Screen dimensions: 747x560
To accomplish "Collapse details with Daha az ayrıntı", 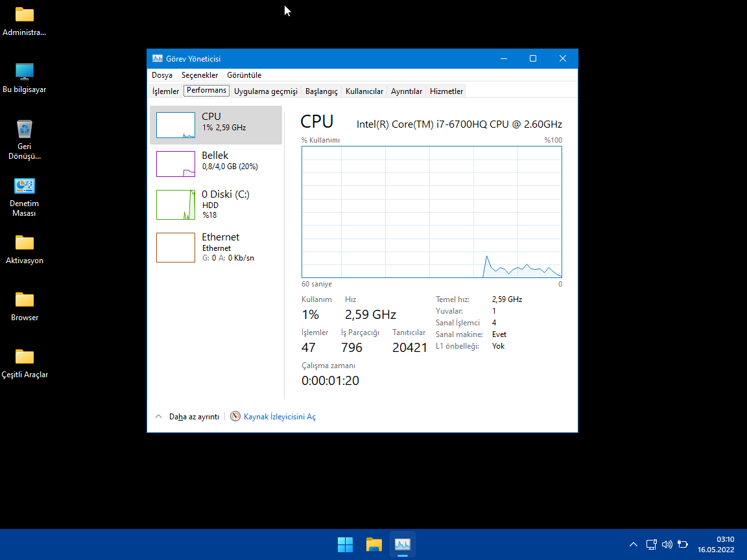I will (x=187, y=417).
